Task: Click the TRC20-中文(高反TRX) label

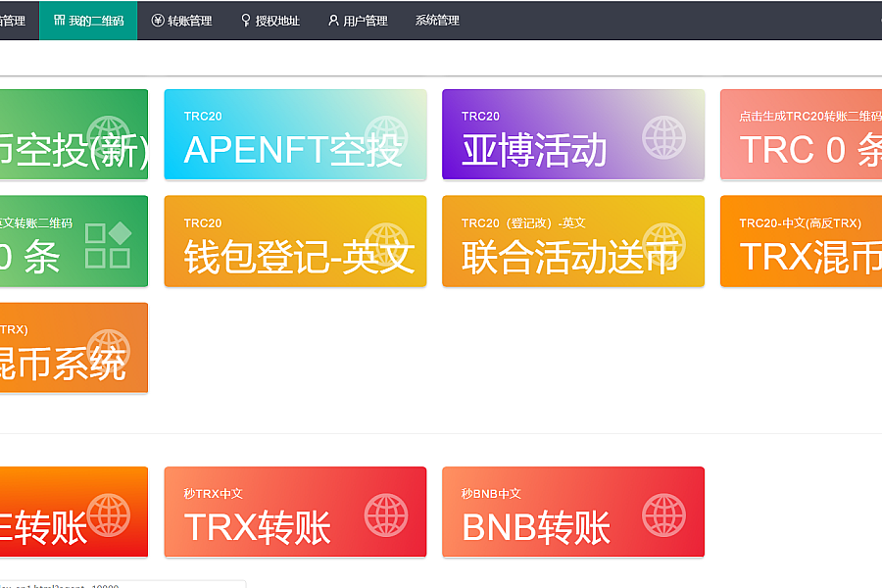Action: tap(800, 222)
